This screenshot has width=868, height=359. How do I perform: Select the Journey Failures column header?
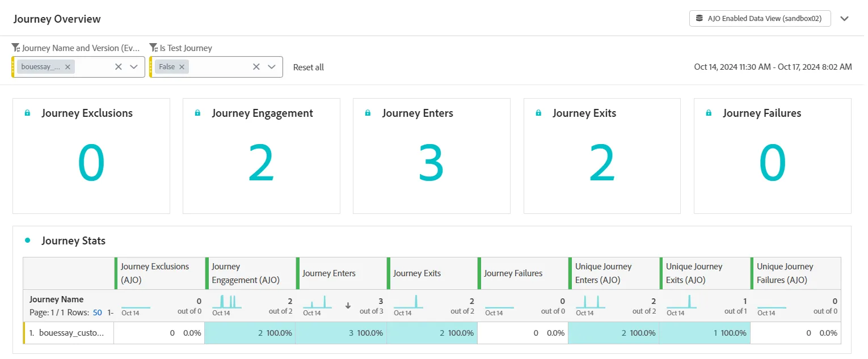523,273
